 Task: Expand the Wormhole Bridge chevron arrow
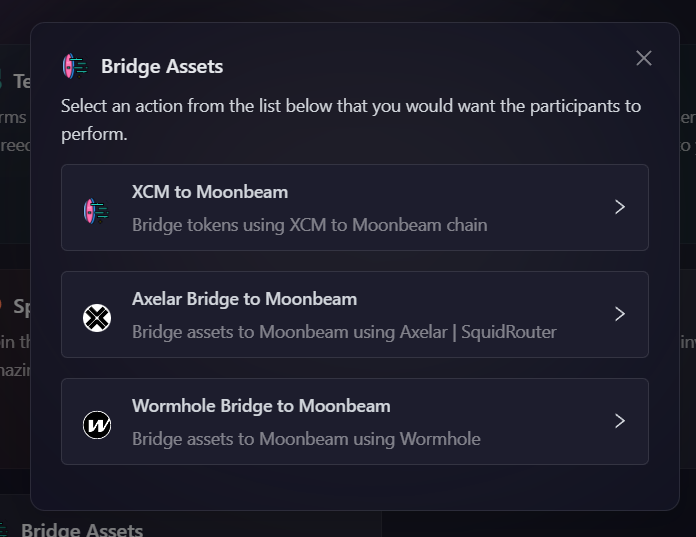[620, 421]
